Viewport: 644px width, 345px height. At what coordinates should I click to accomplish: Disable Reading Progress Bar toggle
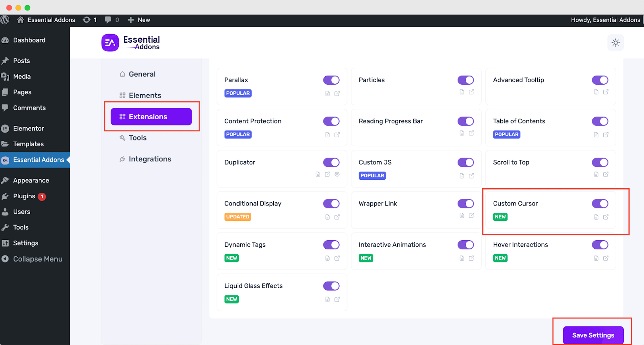pyautogui.click(x=466, y=121)
